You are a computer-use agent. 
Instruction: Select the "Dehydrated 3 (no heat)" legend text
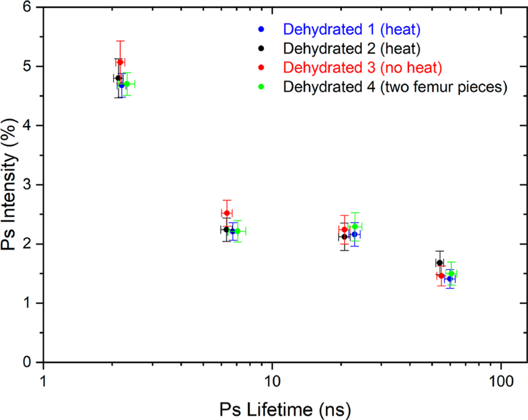[363, 68]
